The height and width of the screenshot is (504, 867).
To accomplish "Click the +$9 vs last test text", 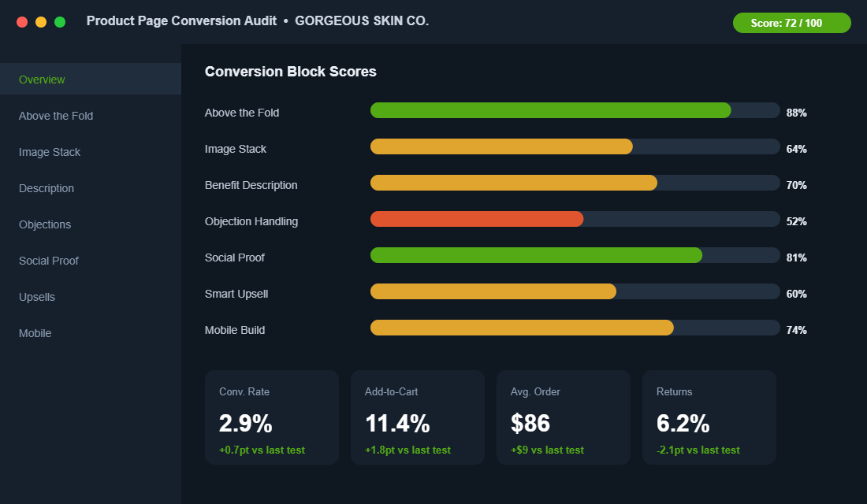I will pos(547,450).
